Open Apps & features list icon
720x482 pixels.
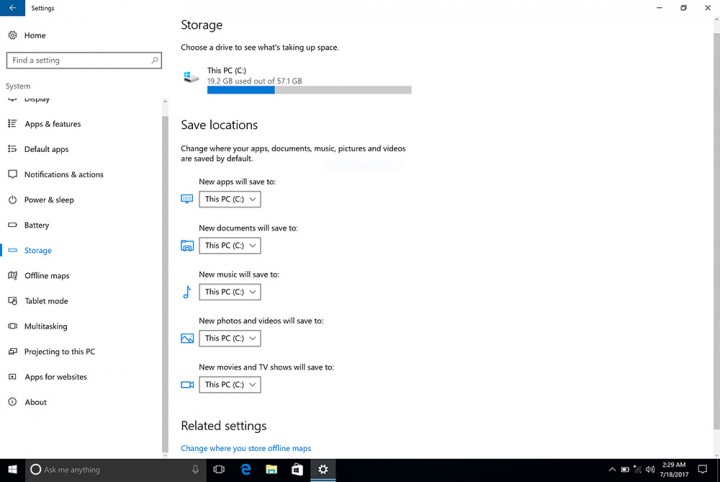pyautogui.click(x=12, y=123)
